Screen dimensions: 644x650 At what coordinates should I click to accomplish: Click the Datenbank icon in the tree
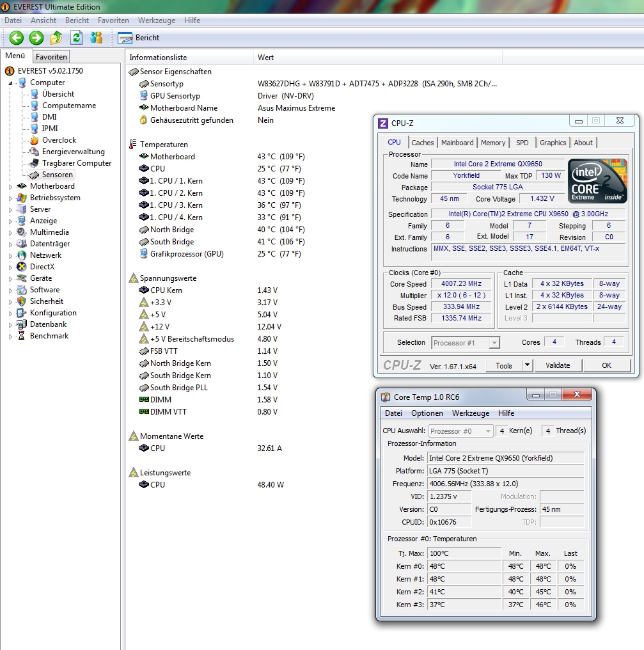[x=22, y=324]
